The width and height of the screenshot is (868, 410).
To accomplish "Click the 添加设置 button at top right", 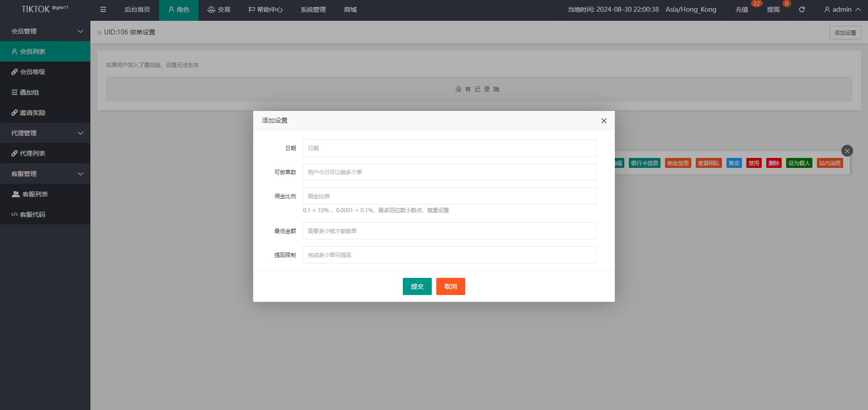I will tap(845, 33).
